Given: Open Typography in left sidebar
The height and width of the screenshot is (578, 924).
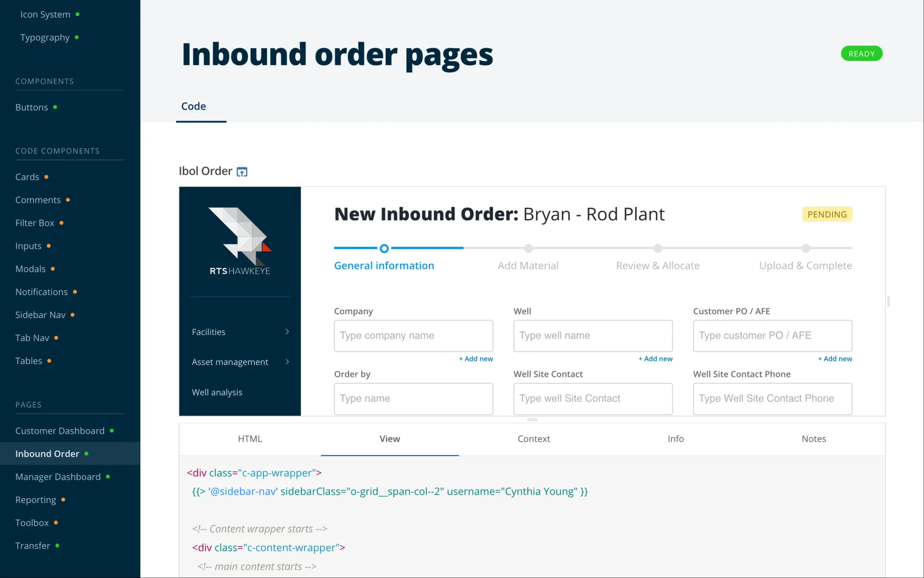Looking at the screenshot, I should point(45,38).
